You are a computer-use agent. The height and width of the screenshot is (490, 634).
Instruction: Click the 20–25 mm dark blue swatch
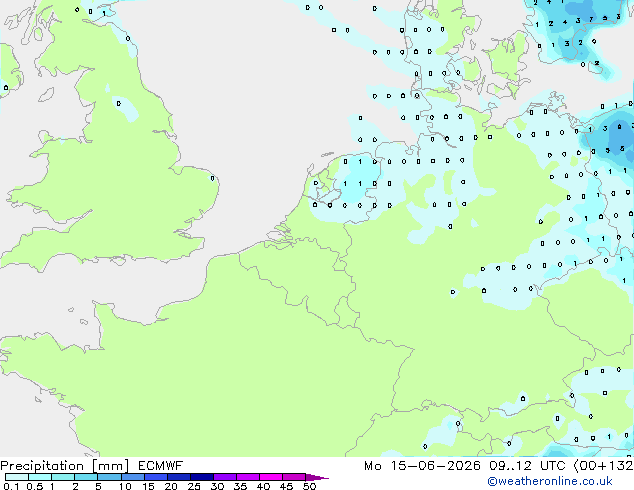(x=178, y=477)
